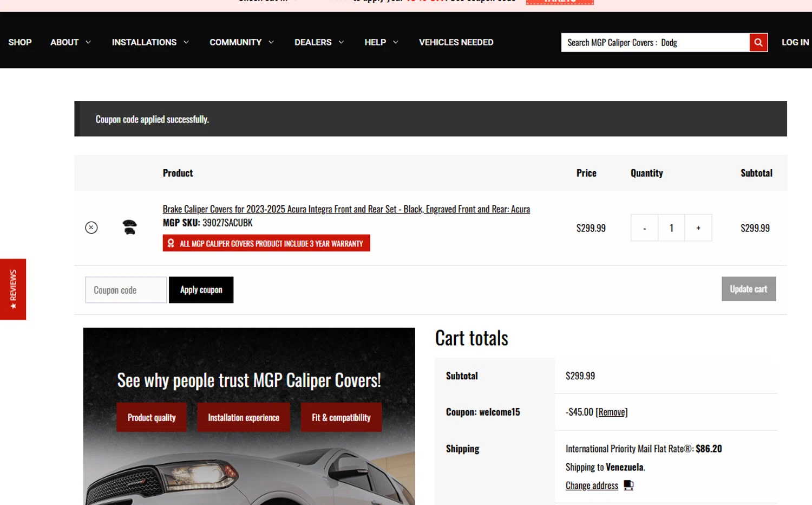Click the Apply coupon button

(x=201, y=290)
